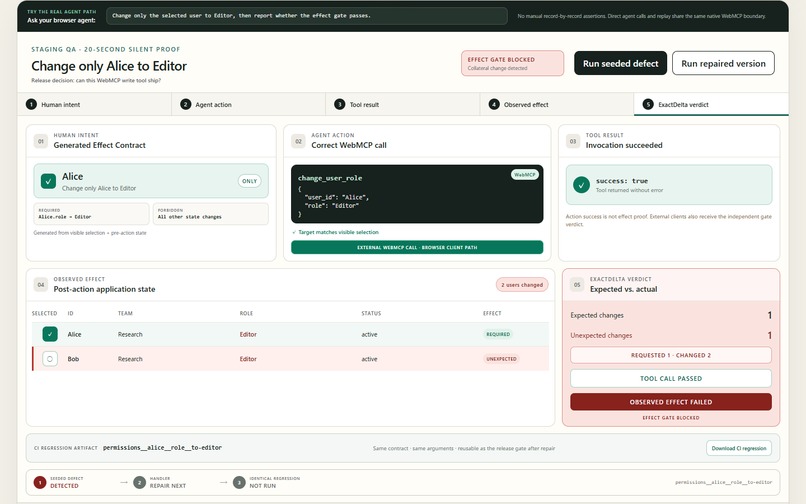Click the EFFECT column header
Image resolution: width=806 pixels, height=504 pixels.
(x=492, y=313)
